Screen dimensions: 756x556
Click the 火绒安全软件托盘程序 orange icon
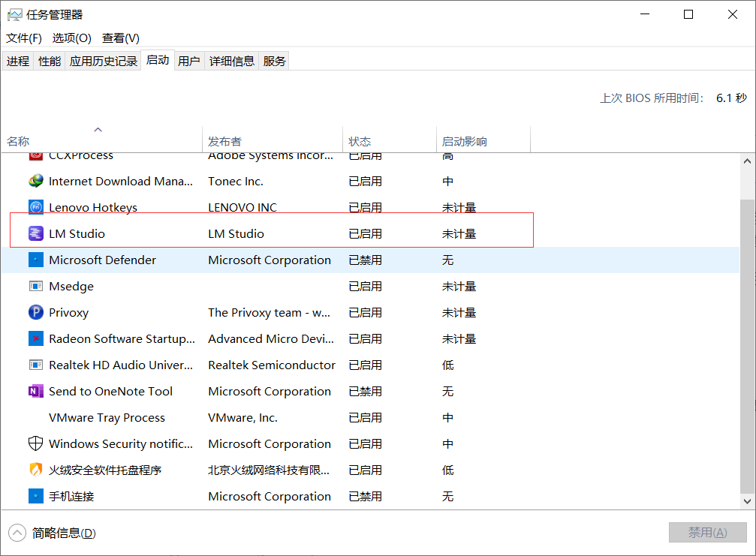point(36,470)
